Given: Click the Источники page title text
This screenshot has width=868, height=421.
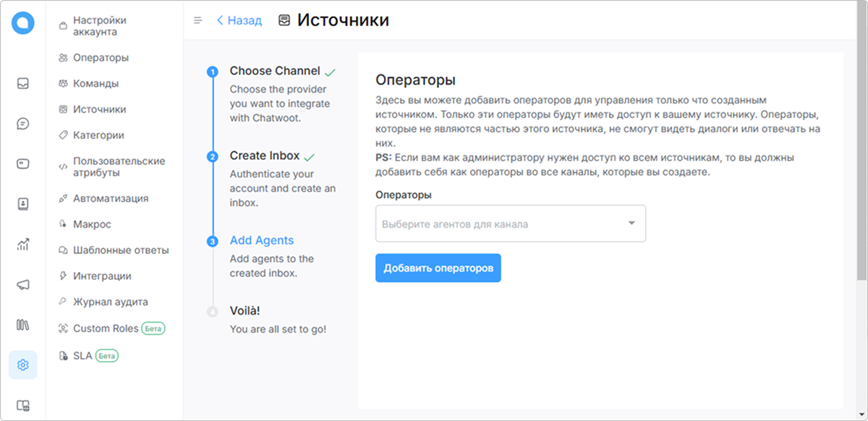Looking at the screenshot, I should click(343, 20).
